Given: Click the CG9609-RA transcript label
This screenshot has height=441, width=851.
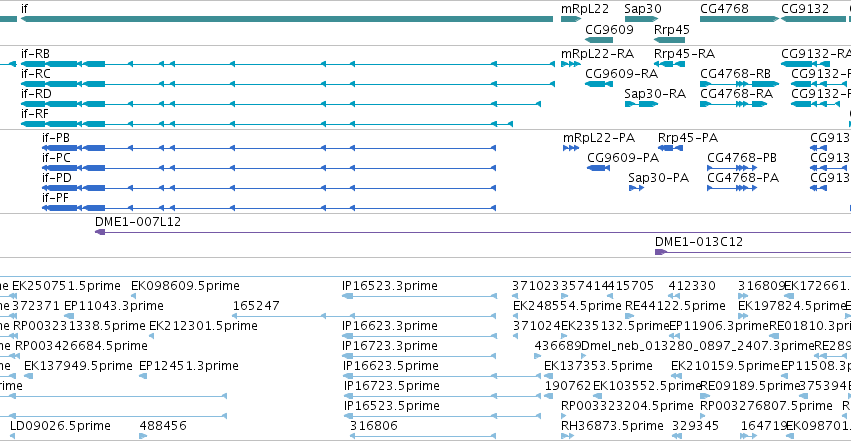Looking at the screenshot, I should pos(621,74).
